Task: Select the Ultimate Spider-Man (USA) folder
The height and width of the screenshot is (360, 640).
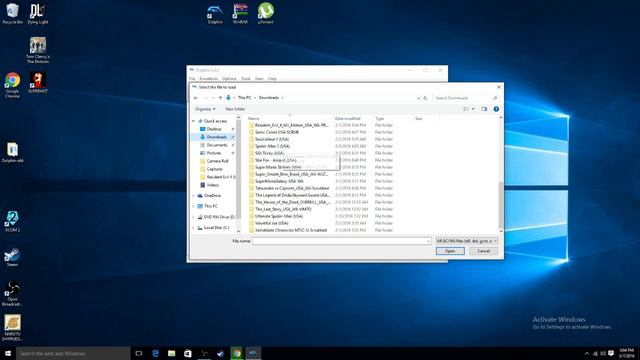Action: (279, 216)
